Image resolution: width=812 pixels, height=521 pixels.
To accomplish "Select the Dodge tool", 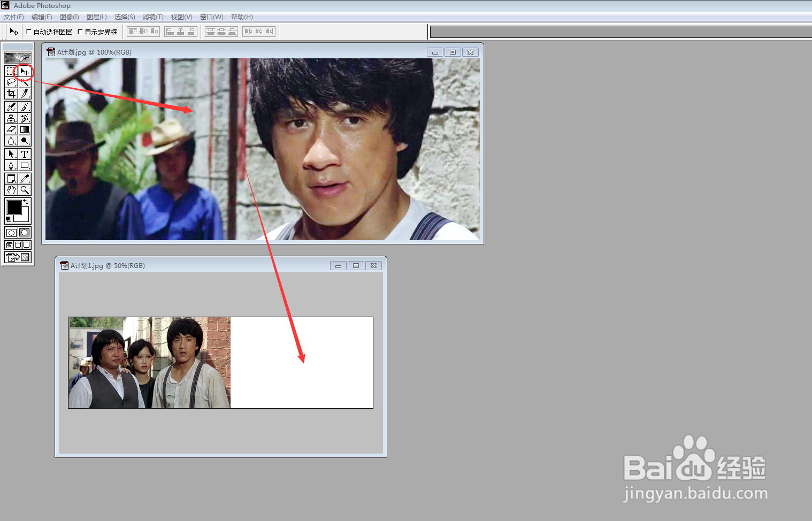I will pyautogui.click(x=25, y=141).
